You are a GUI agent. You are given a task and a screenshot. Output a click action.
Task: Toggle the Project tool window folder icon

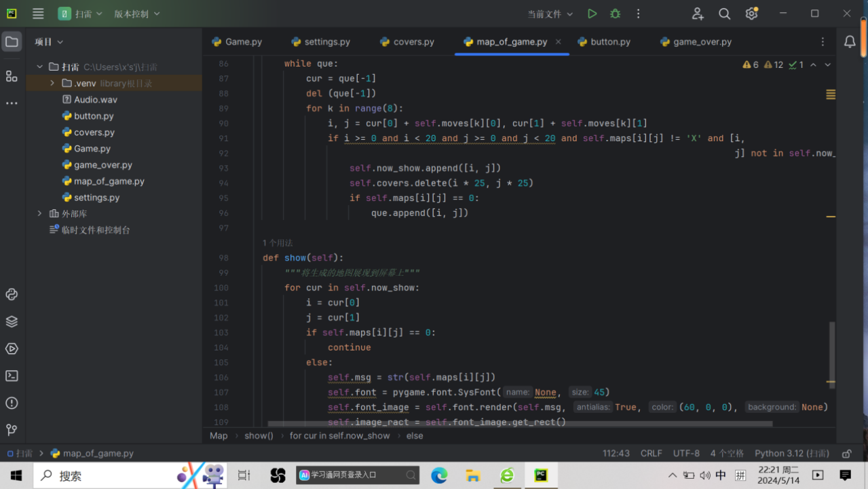pos(12,42)
